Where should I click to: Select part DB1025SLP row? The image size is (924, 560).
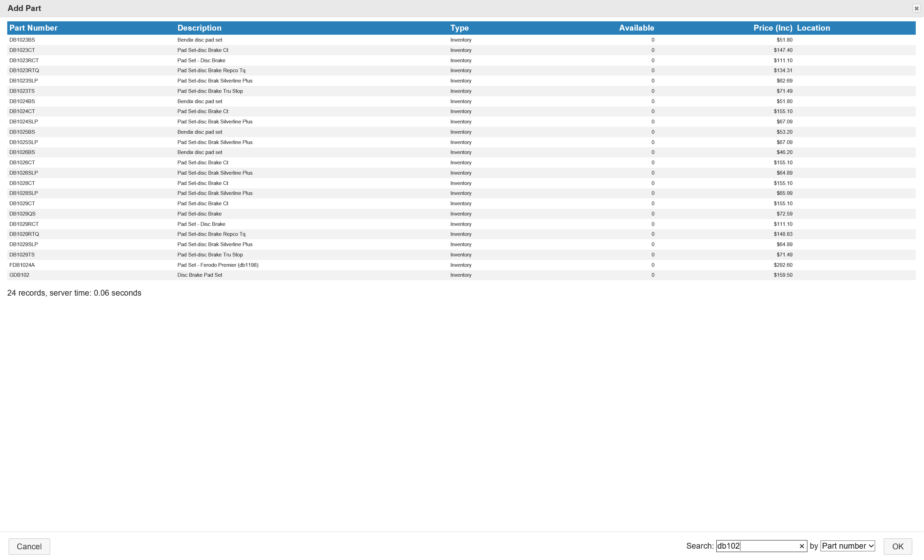461,142
